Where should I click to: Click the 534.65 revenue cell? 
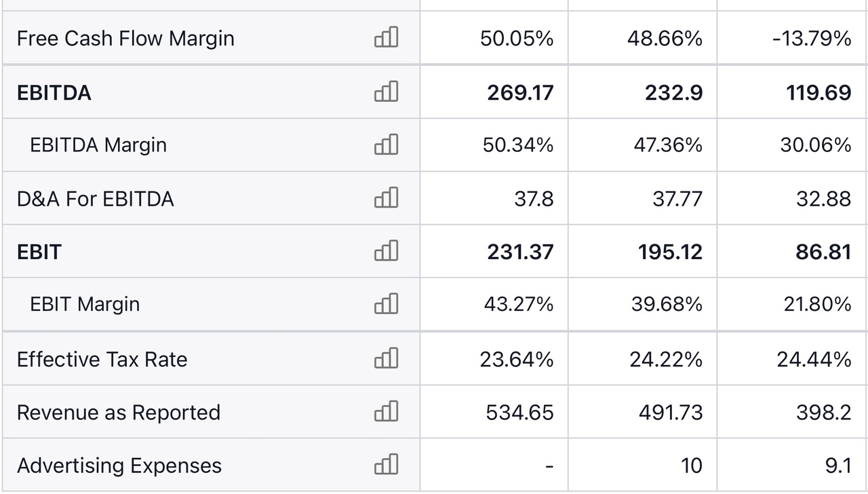coord(519,413)
